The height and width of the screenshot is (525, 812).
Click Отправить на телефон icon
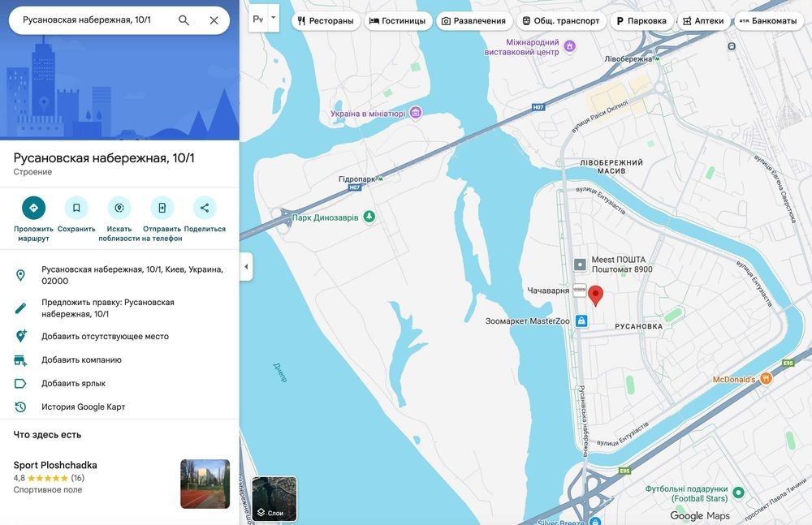click(162, 208)
